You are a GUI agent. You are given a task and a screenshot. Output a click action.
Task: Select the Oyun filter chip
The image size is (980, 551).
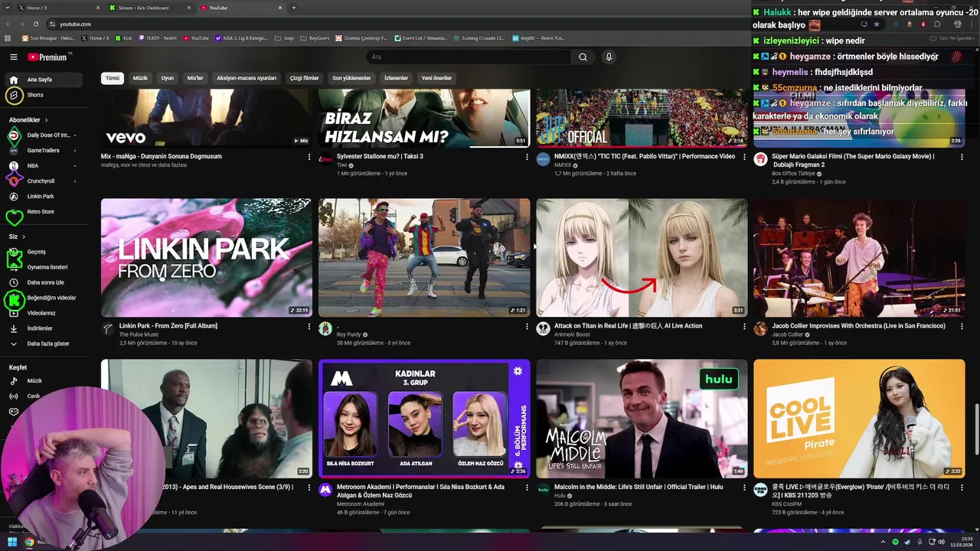[x=167, y=78]
